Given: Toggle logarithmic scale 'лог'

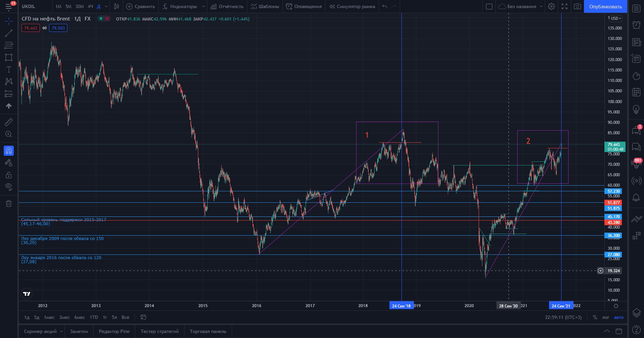Looking at the screenshot, I should click(605, 317).
